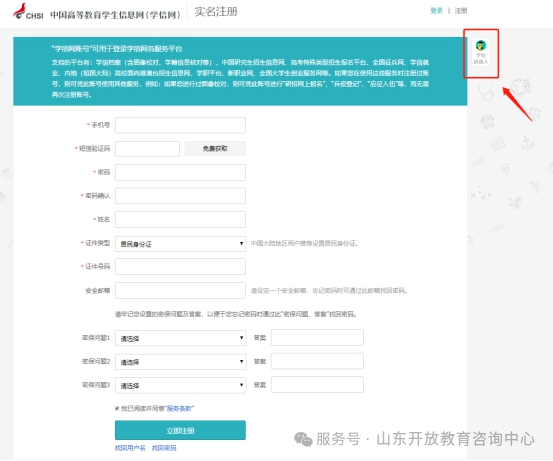Viewport: 553px width, 461px height.
Task: Click the 中国高等教育学生信息网 site title
Action: [115, 14]
